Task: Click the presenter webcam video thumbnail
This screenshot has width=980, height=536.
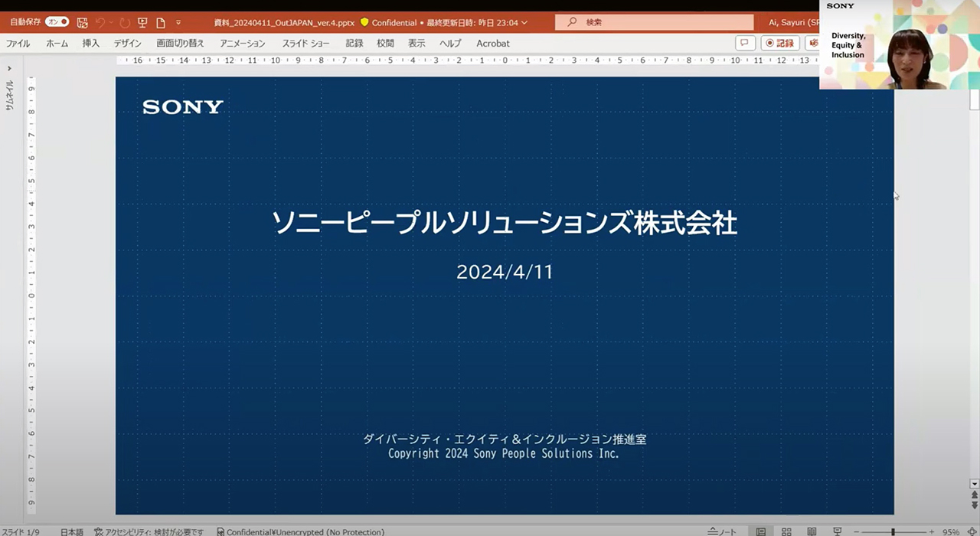Action: click(x=899, y=44)
